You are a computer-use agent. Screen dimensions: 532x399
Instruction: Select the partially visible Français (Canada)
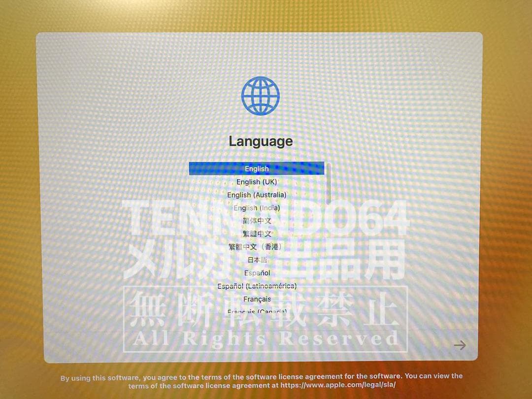(x=257, y=311)
